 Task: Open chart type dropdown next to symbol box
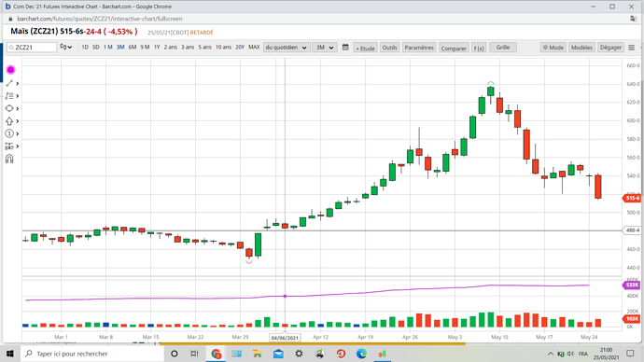coord(65,48)
